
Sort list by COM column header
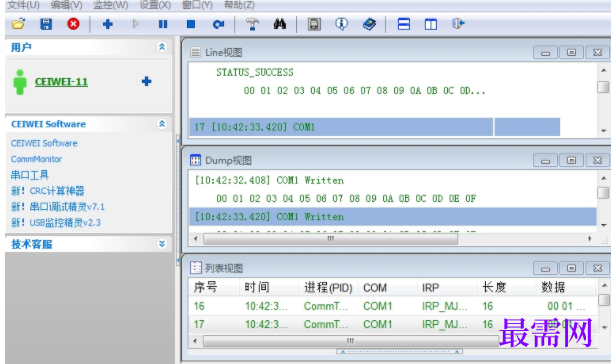pyautogui.click(x=388, y=287)
